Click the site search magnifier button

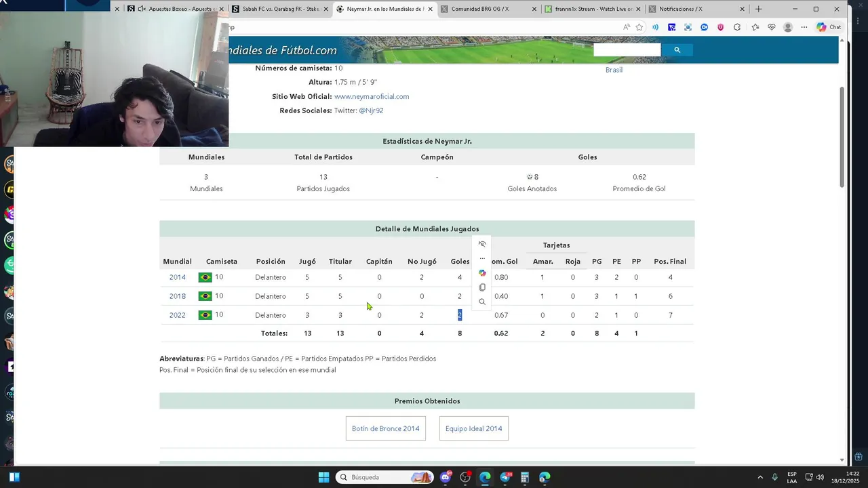coord(677,49)
